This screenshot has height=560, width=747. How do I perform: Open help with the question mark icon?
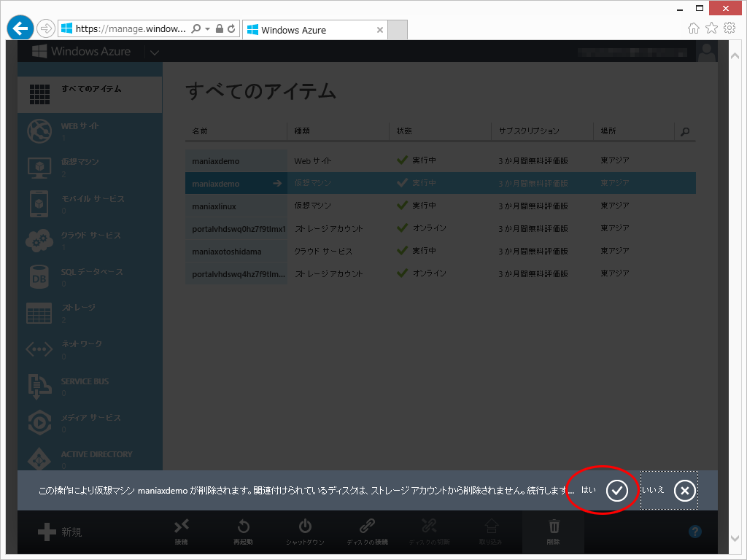(x=695, y=532)
